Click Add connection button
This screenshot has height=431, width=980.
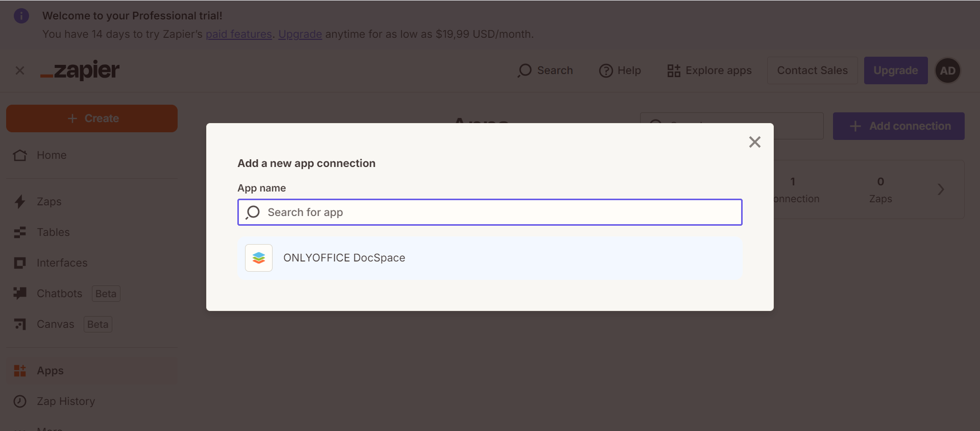coord(898,126)
